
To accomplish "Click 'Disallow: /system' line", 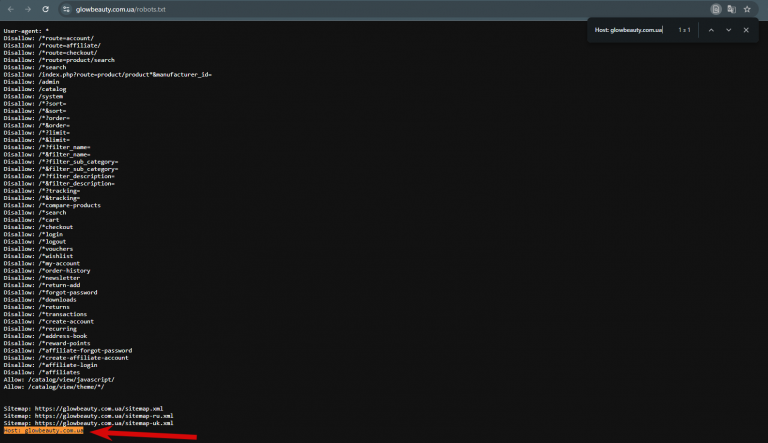I will point(33,97).
